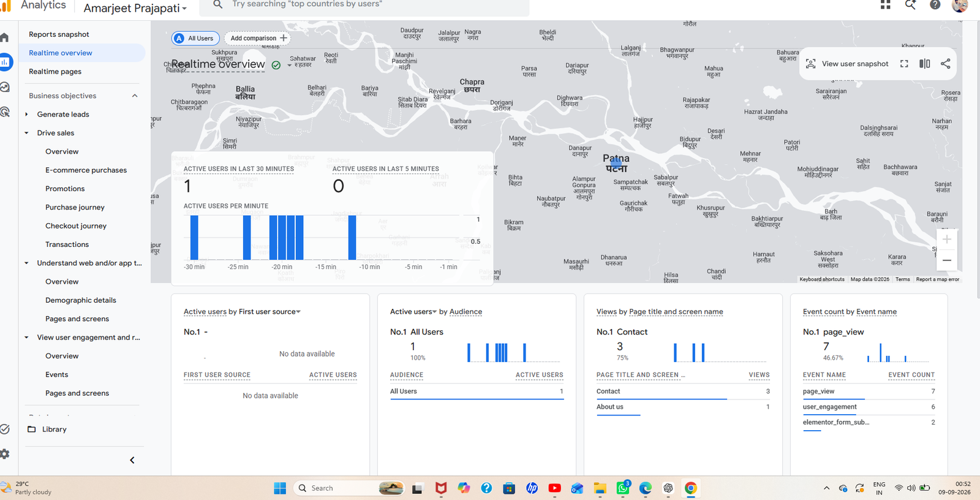This screenshot has width=980, height=500.
Task: Click the page_view row in Event count card
Action: click(x=869, y=392)
